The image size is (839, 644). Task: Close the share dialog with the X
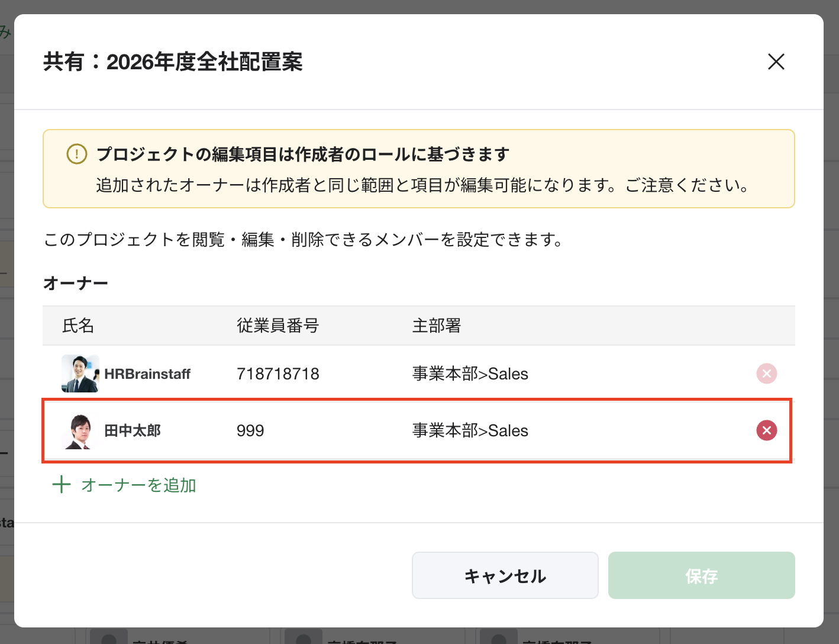pyautogui.click(x=776, y=62)
